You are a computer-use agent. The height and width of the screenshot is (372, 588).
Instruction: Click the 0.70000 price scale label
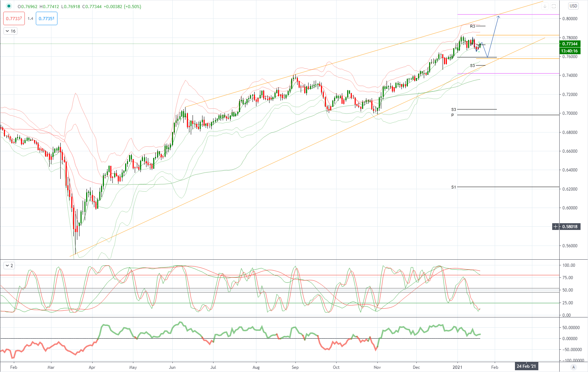[x=570, y=113]
